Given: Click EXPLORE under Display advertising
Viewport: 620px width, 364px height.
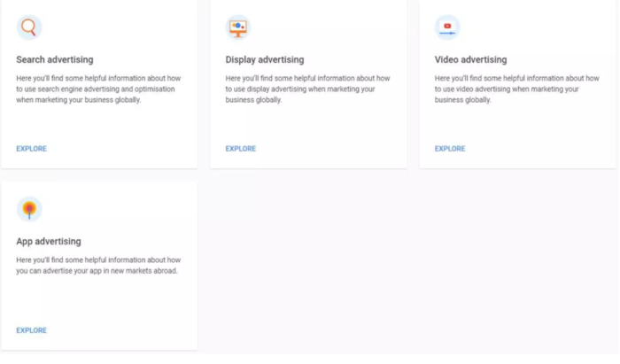Looking at the screenshot, I should [x=240, y=149].
